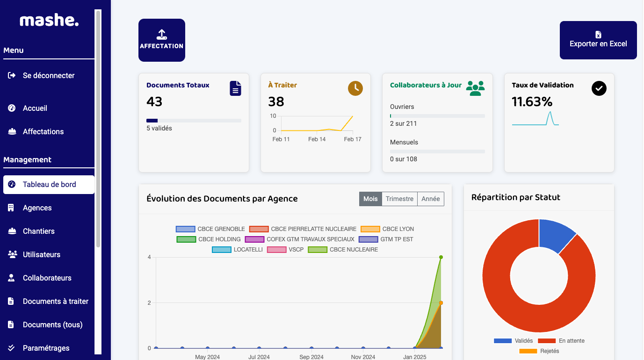Click the document icon in Documents Totaux card
The height and width of the screenshot is (360, 644).
click(236, 88)
